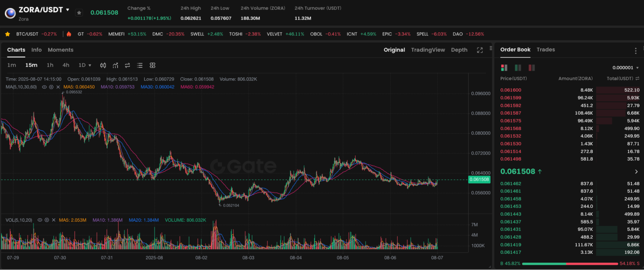The image size is (644, 270).
Task: Open VOL indicator settings icon
Action: coord(47,220)
